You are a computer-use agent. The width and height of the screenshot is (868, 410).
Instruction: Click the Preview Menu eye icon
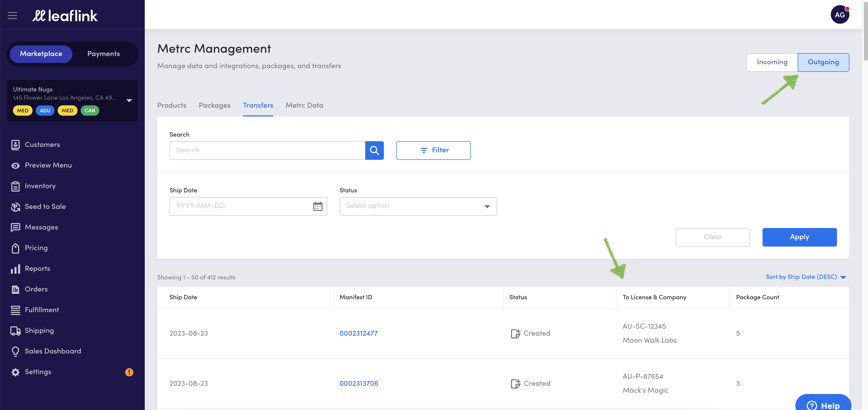[15, 165]
